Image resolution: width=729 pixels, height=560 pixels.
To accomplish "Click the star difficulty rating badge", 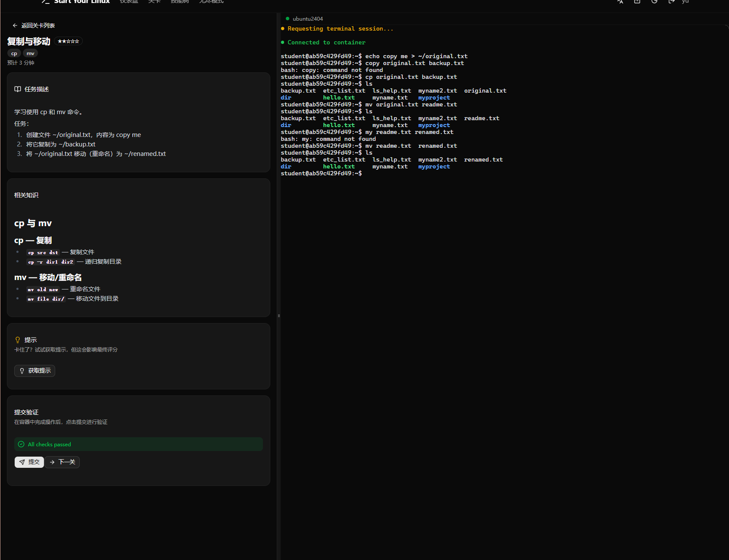I will [68, 41].
